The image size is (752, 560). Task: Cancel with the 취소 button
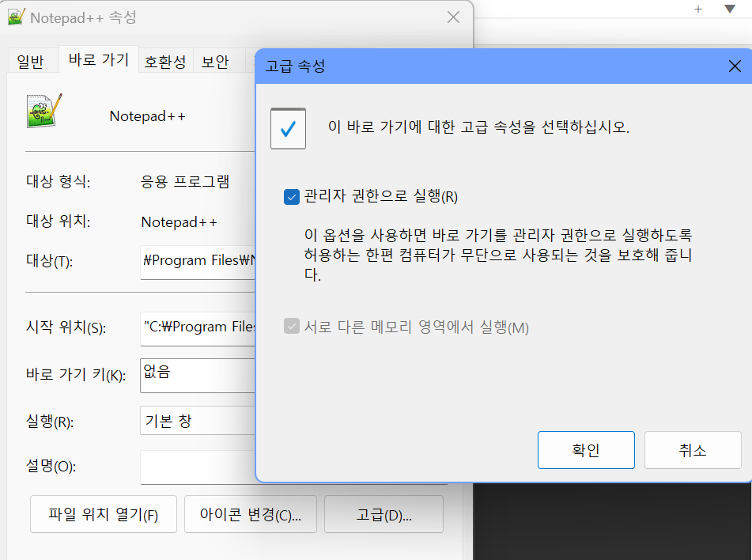693,450
